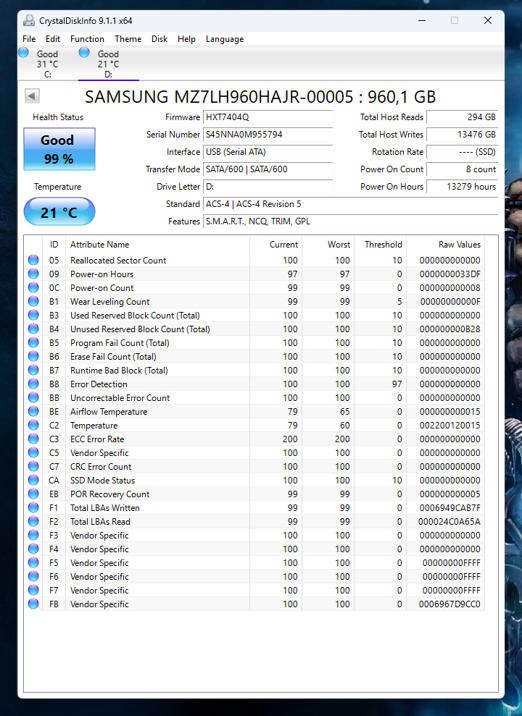The height and width of the screenshot is (716, 522).
Task: Open the Edit menu
Action: tap(53, 39)
